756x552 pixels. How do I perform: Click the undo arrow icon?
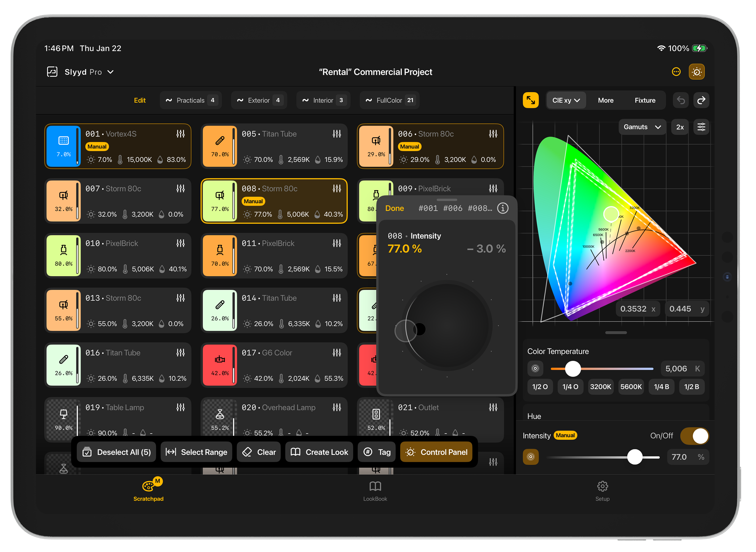(681, 100)
